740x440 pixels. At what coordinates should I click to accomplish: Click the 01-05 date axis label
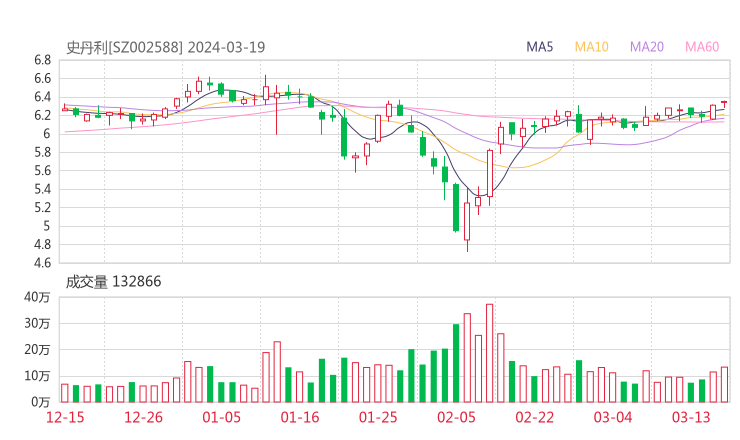[x=221, y=417]
